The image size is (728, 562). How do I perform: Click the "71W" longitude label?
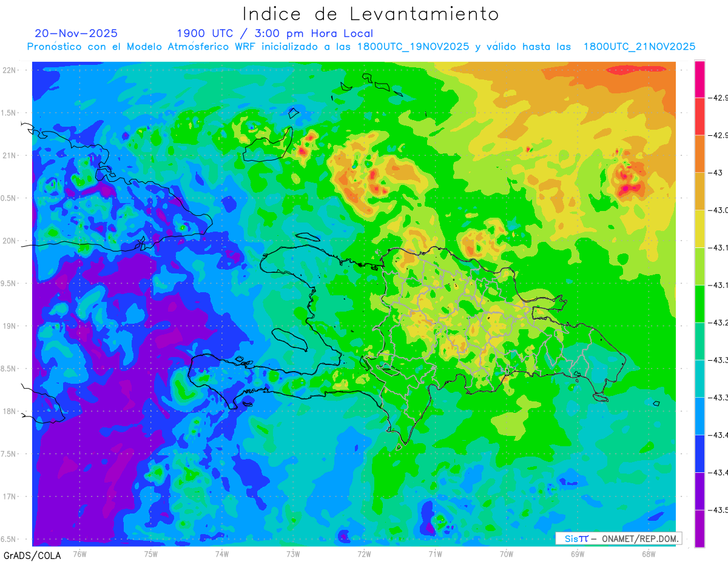[435, 554]
